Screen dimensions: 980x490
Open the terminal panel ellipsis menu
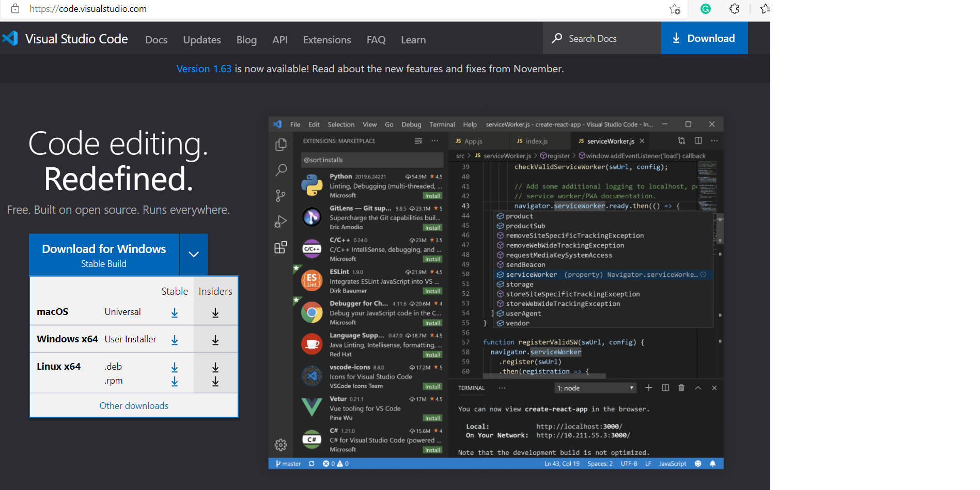click(502, 388)
